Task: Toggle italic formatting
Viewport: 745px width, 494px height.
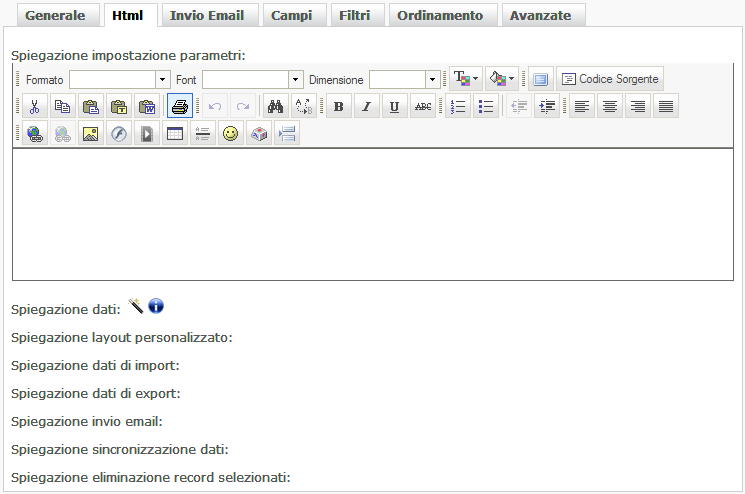Action: (x=367, y=107)
